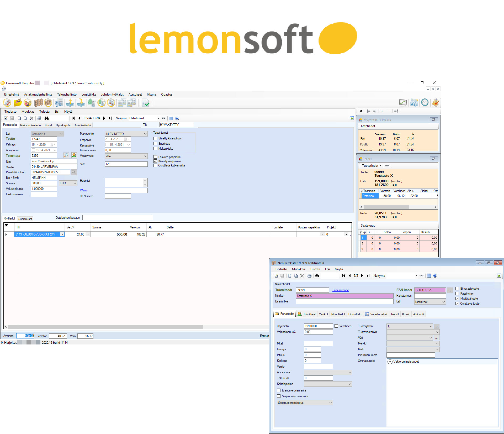This screenshot has width=504, height=434.
Task: Click the Ostolaskun kuvaus input field
Action: (118, 217)
